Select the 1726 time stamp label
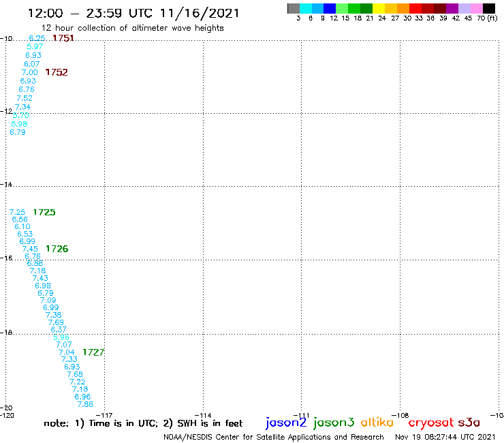This screenshot has height=443, width=504. click(x=57, y=249)
